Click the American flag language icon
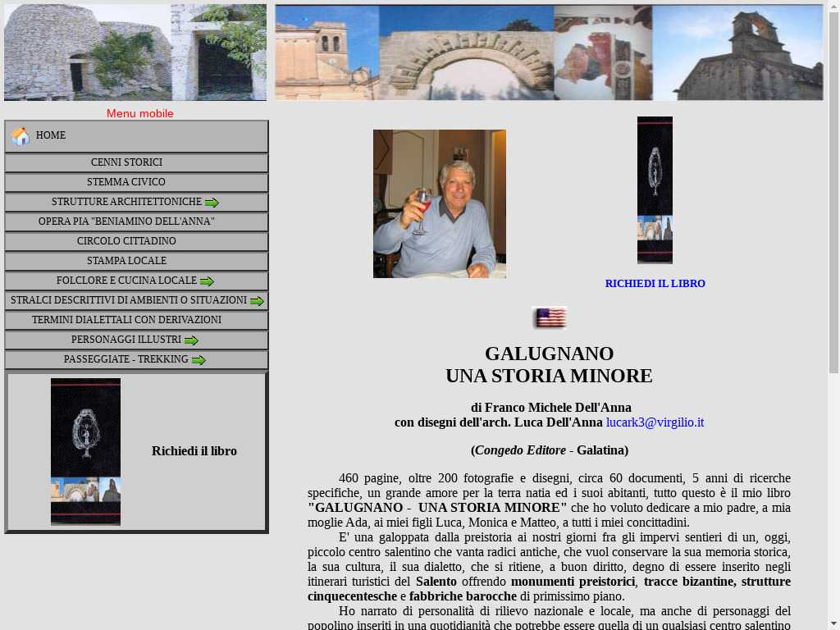This screenshot has width=840, height=630. 550,317
